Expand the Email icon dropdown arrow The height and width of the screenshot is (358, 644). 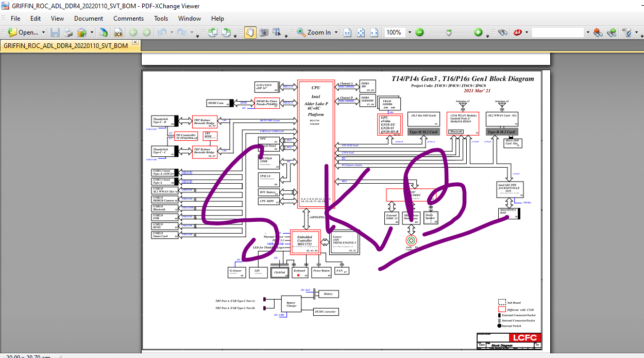click(92, 32)
